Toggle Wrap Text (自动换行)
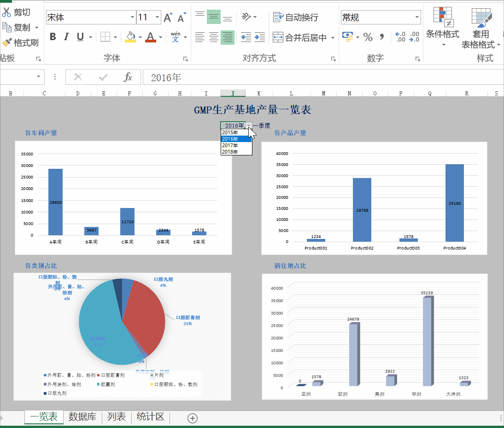The image size is (504, 428). 296,18
